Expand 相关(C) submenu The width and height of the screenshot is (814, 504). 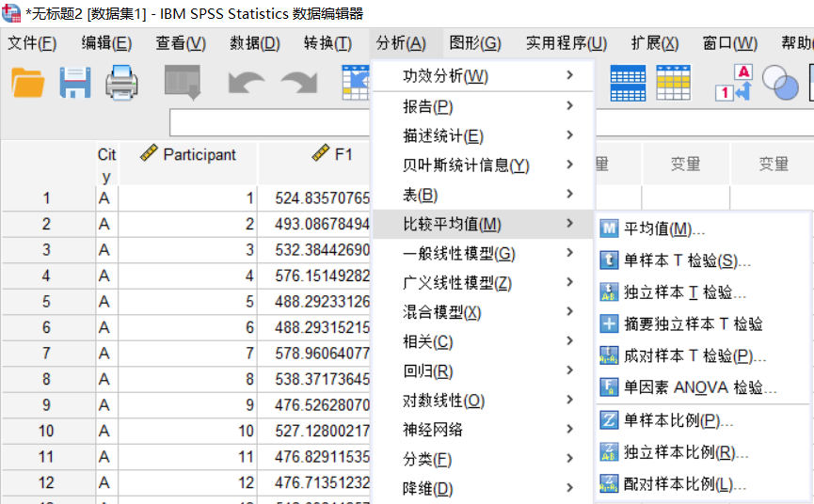483,341
